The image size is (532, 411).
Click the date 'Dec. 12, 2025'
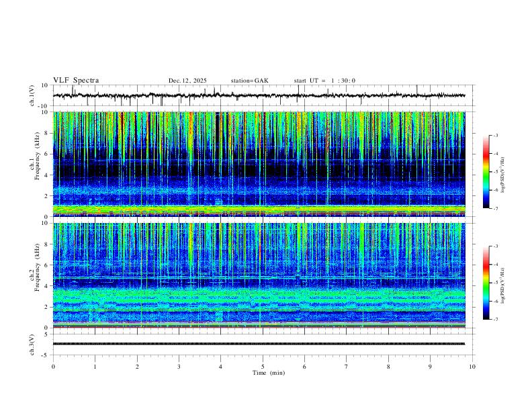point(187,81)
